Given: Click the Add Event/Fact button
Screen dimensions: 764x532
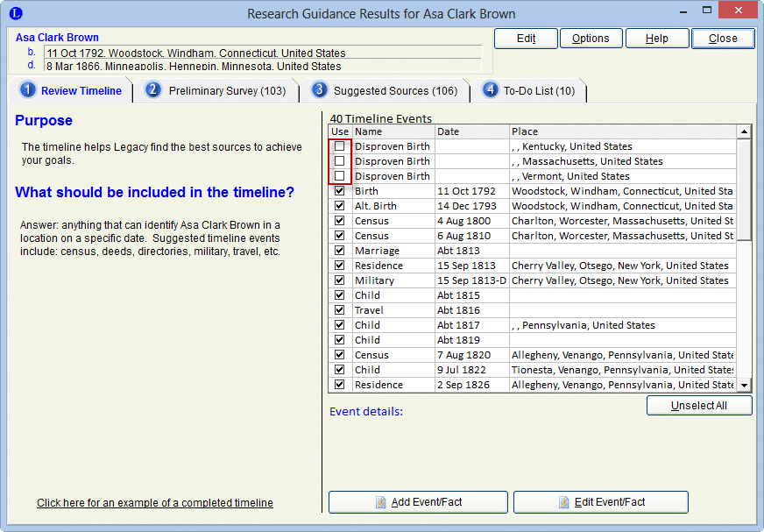Looking at the screenshot, I should 418,502.
